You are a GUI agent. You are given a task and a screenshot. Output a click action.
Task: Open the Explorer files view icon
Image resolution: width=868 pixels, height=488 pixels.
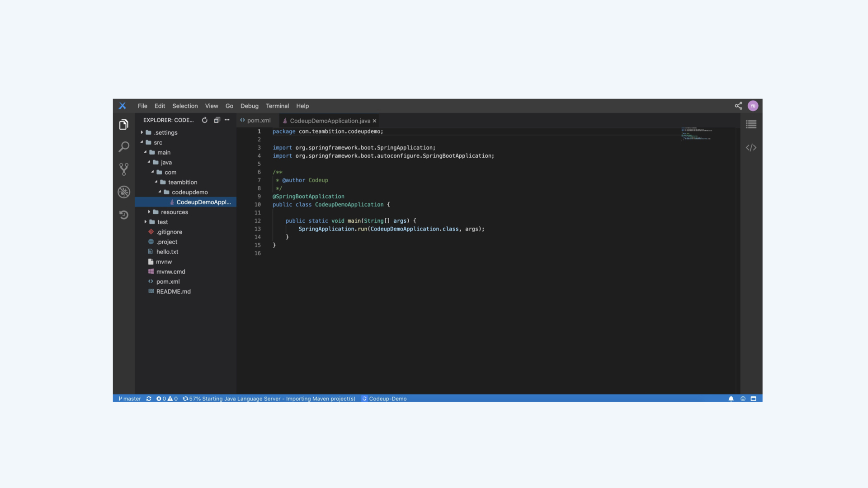(x=123, y=124)
